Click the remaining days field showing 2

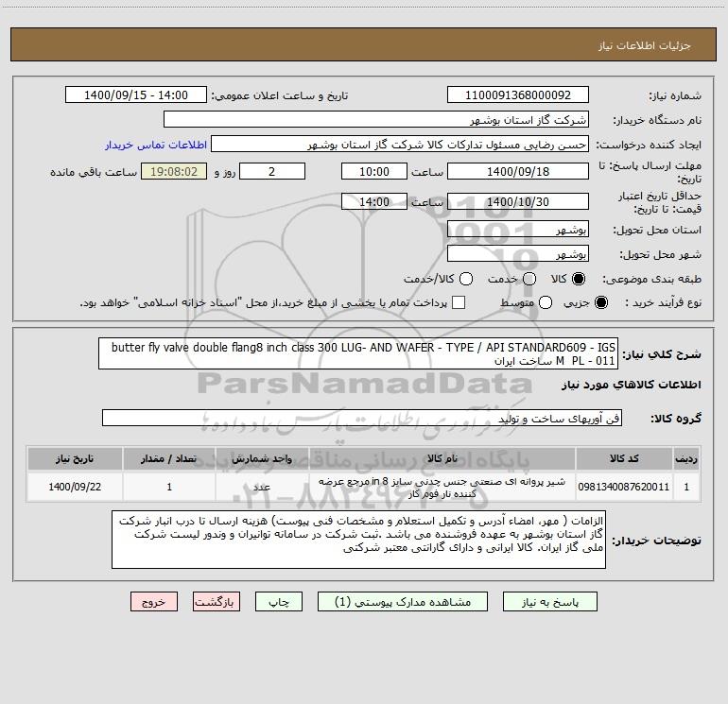tap(272, 171)
